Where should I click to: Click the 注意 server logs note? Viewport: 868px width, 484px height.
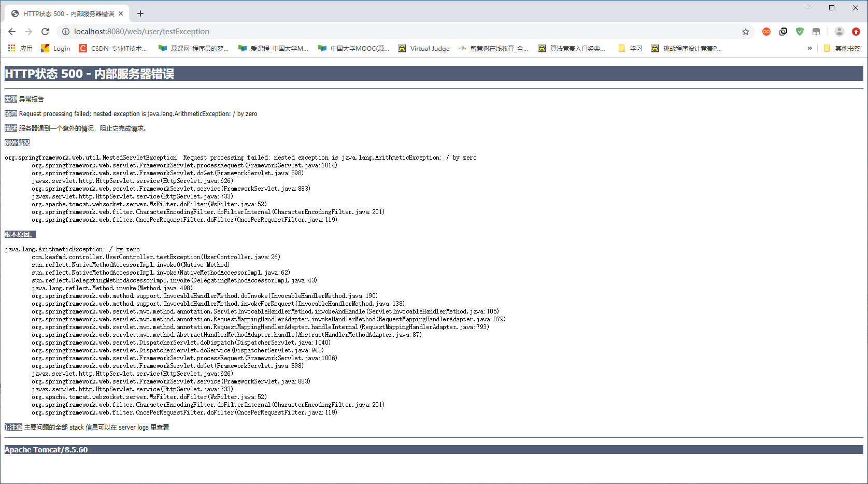point(87,427)
